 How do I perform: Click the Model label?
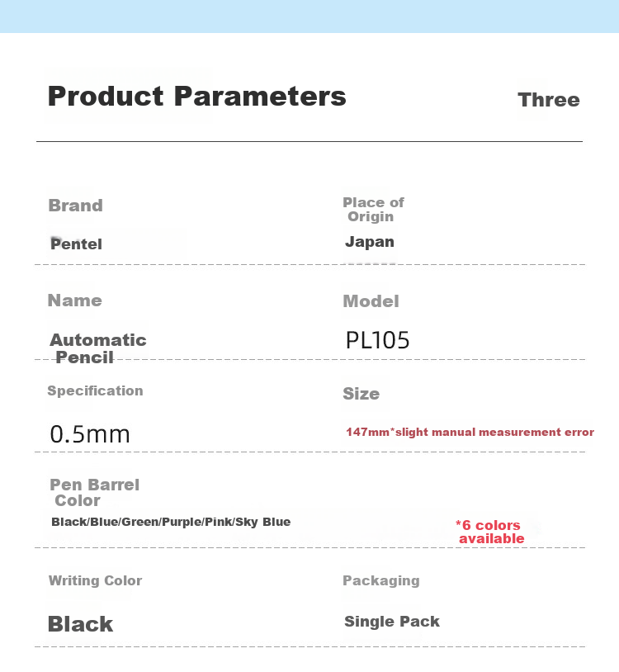point(371,301)
